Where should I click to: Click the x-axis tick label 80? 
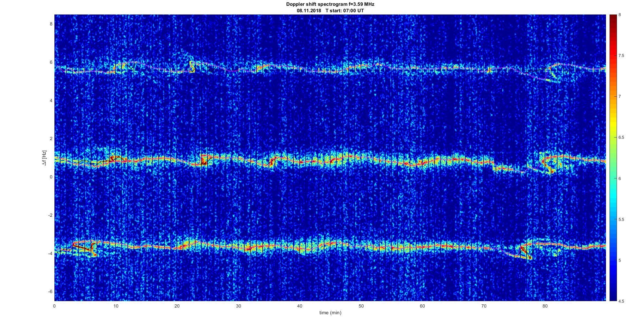(545, 306)
